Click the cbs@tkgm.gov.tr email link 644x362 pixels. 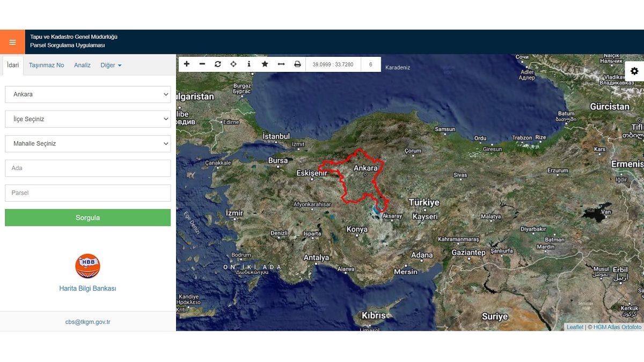[x=87, y=321]
